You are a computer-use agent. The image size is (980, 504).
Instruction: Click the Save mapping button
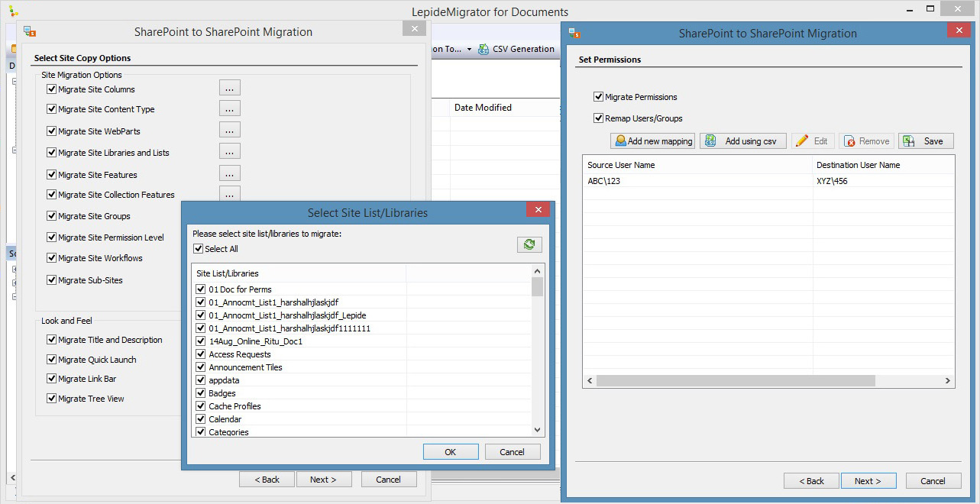925,141
